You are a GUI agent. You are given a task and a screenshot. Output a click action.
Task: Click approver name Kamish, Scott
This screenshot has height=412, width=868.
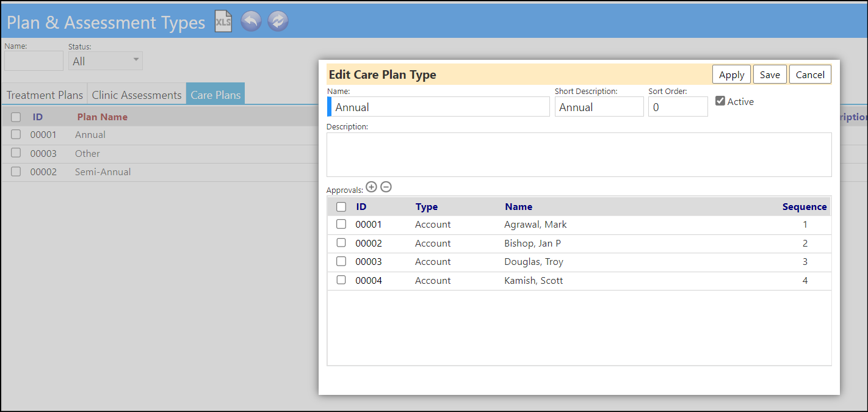click(533, 280)
